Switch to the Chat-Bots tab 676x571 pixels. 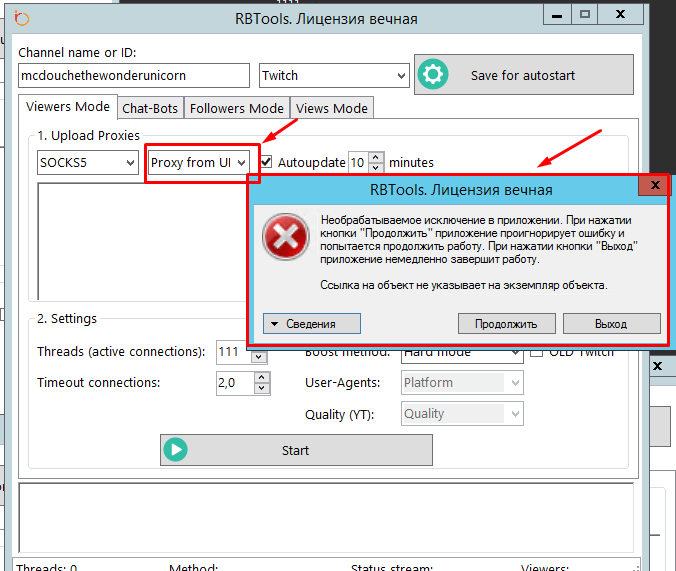(150, 108)
